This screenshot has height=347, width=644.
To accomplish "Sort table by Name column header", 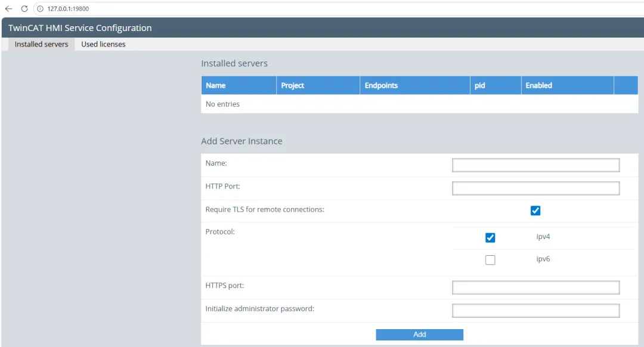I will tap(239, 85).
